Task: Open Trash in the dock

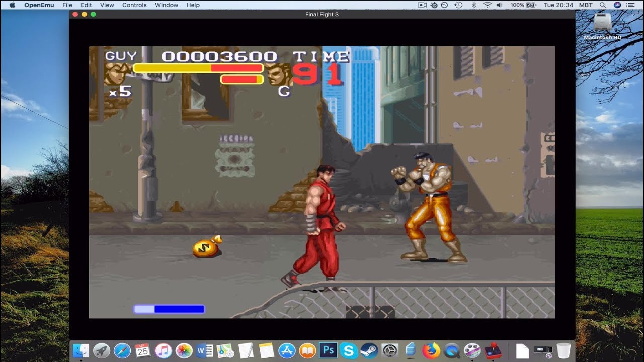Action: point(563,350)
